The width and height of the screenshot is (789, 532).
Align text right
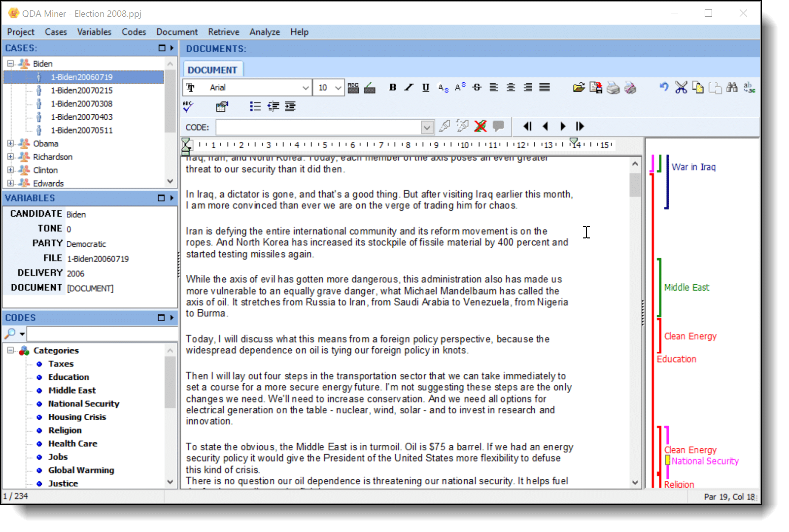[527, 87]
